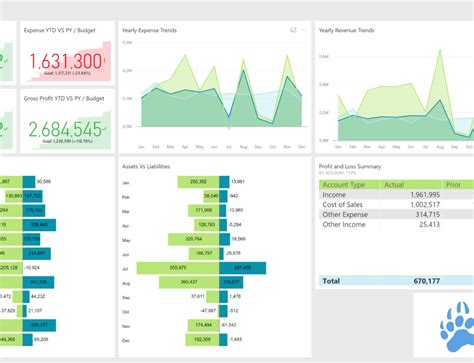The image size is (474, 363).
Task: Click the Jul axis label on Yearly Expense Trends
Action: click(229, 147)
